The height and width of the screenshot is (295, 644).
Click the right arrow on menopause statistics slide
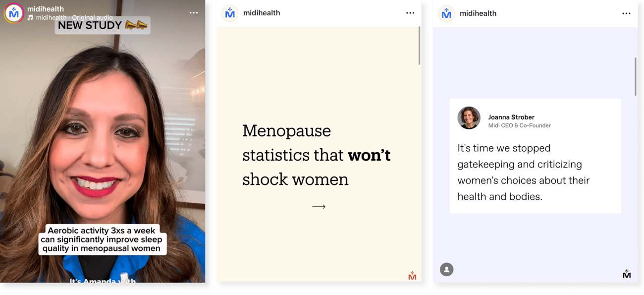[x=319, y=206]
